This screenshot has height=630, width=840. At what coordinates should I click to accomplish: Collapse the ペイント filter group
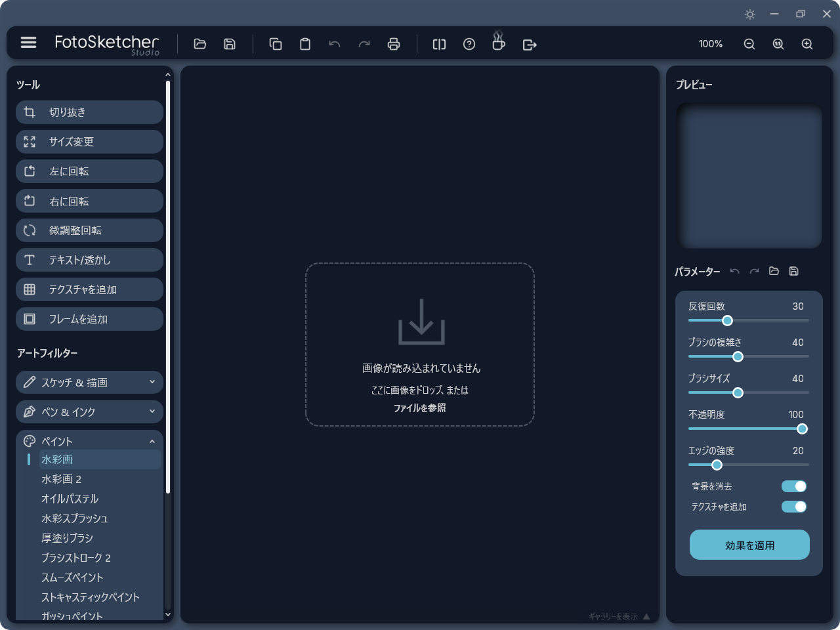[x=89, y=441]
